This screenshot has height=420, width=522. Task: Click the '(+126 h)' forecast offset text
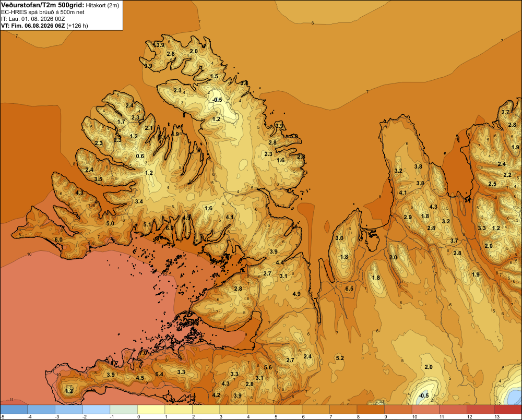77,26
